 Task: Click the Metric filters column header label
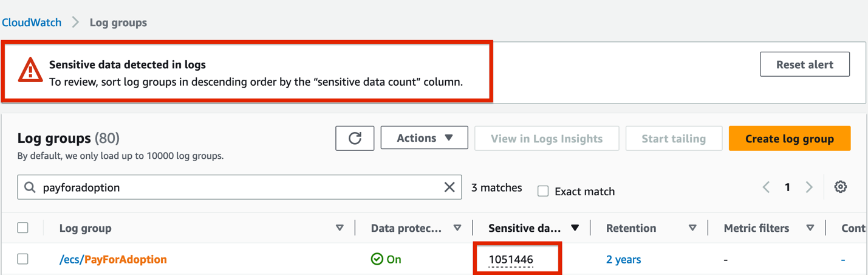tap(756, 228)
